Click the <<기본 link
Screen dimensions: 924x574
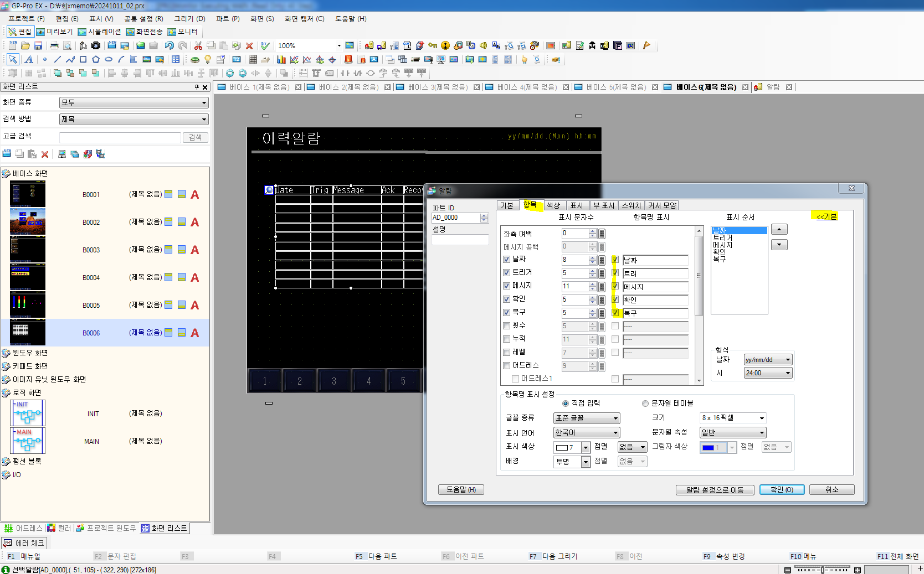pos(826,216)
